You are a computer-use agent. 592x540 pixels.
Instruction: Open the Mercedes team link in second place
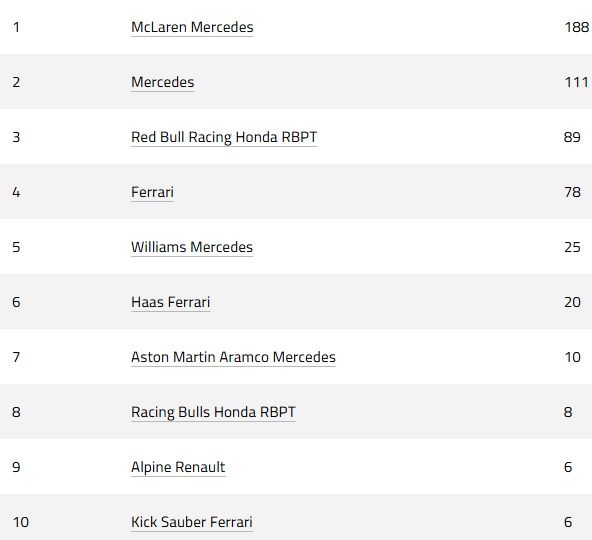[x=163, y=82]
